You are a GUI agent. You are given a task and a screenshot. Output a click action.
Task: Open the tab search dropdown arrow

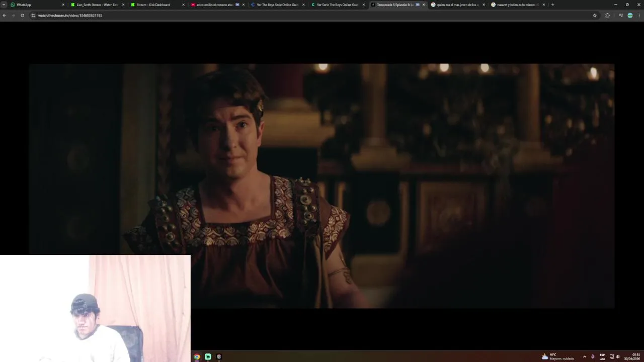click(x=4, y=5)
